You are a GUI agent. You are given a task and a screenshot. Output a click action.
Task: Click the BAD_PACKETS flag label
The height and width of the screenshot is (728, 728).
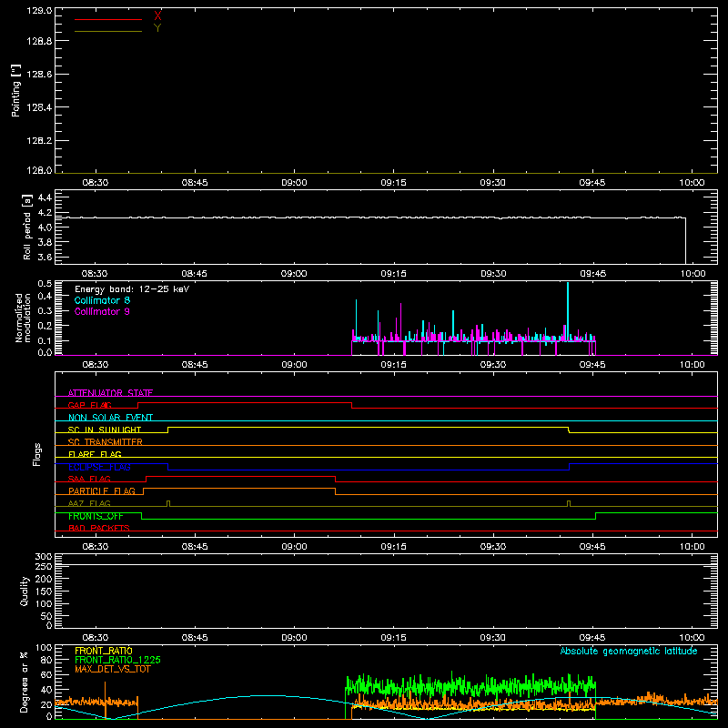pyautogui.click(x=99, y=528)
